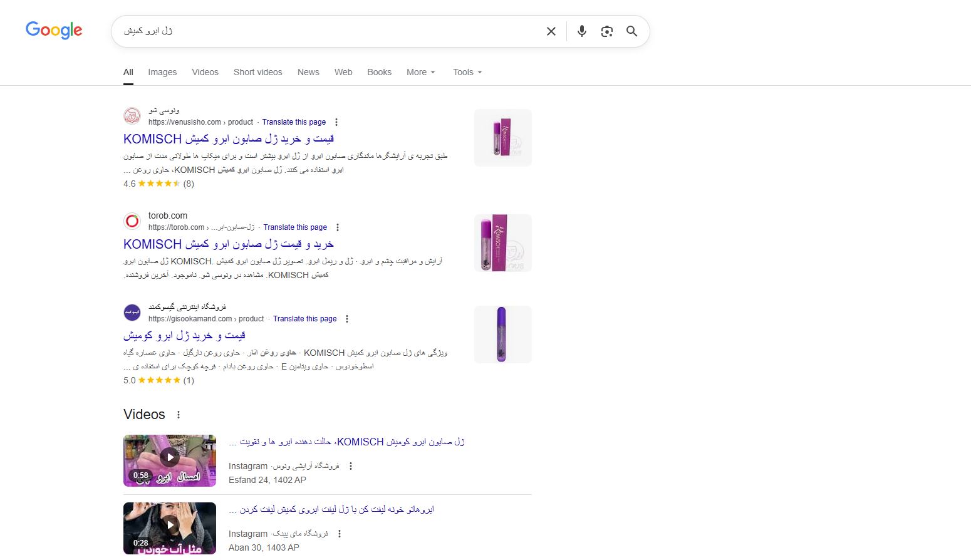Viewport: 971px width, 560px height.
Task: Open three-dot menu for gisookamand.com result
Action: [x=347, y=319]
